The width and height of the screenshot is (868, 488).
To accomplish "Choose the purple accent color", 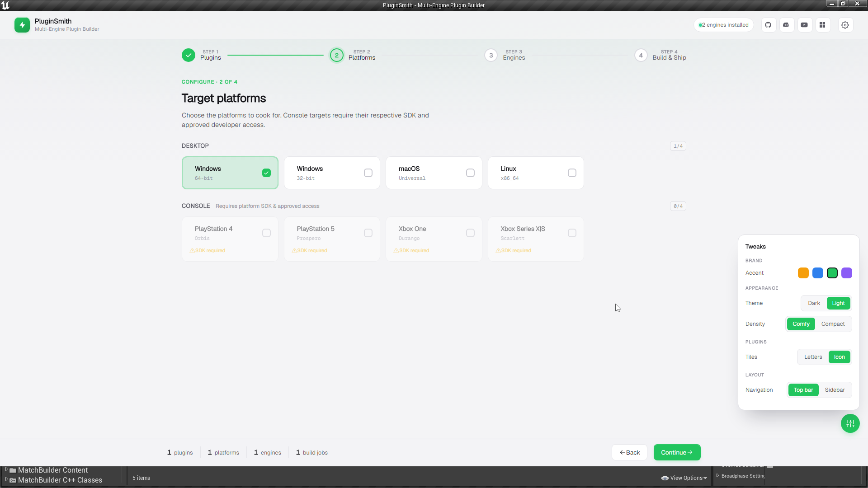I will [847, 273].
